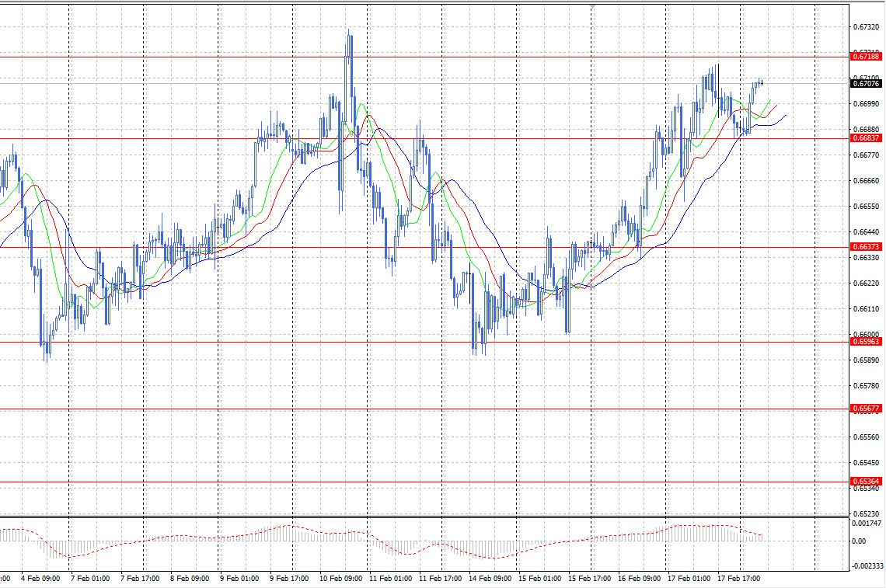Viewport: 886px width, 588px height.
Task: Click the 15 Feb 01:00 time label
Action: tap(539, 579)
